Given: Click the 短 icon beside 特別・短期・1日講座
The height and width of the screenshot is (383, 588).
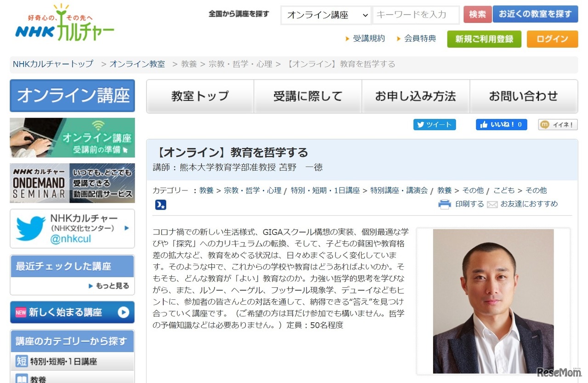Looking at the screenshot, I should (x=21, y=361).
